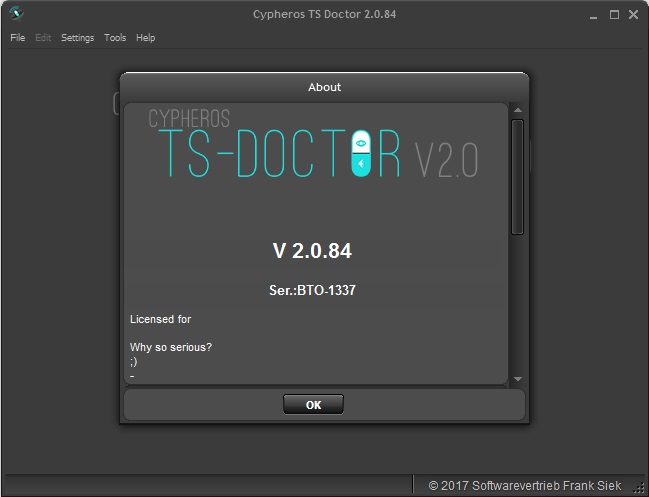The image size is (649, 497).
Task: Click the pill icon in the TS-Doctor logo
Action: click(x=360, y=153)
